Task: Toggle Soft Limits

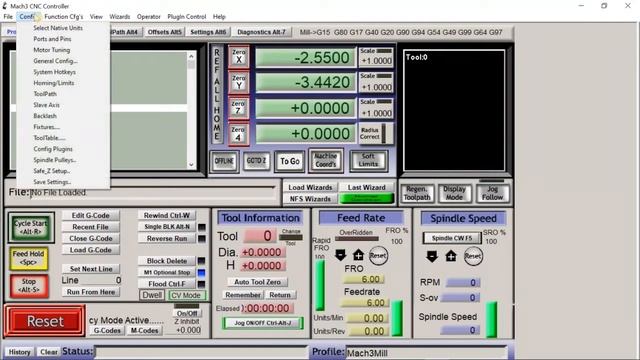Action: pyautogui.click(x=368, y=160)
